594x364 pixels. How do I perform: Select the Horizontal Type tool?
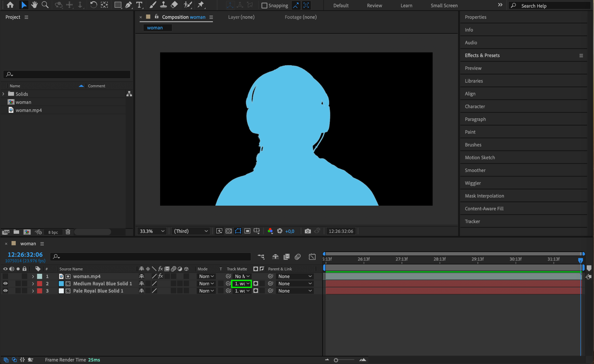(139, 5)
